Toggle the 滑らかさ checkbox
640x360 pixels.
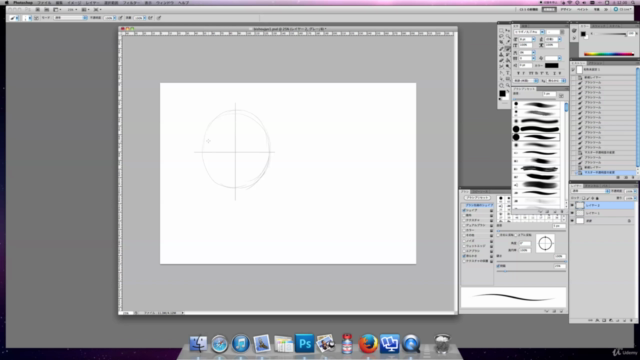pos(464,256)
